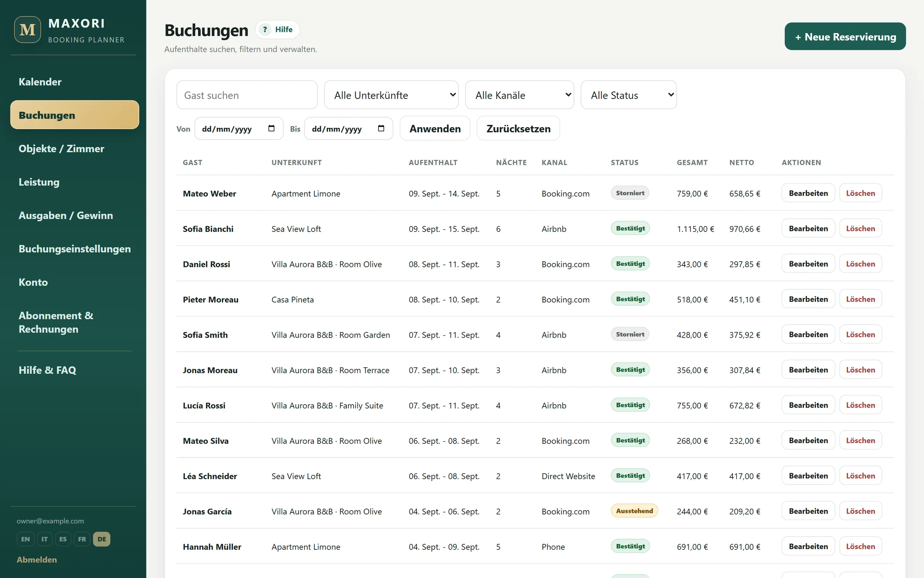Viewport: 924px width, 578px height.
Task: Open the calendar picker in Bis date field
Action: pyautogui.click(x=381, y=128)
